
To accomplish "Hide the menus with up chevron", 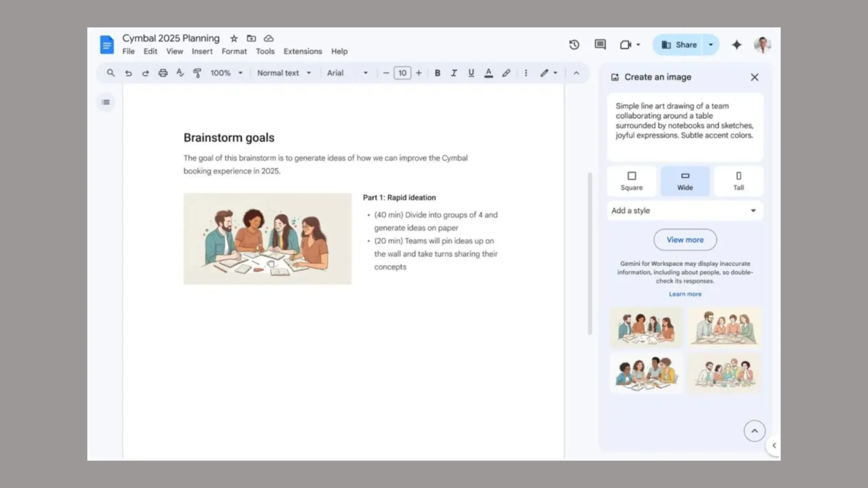I will tap(576, 73).
